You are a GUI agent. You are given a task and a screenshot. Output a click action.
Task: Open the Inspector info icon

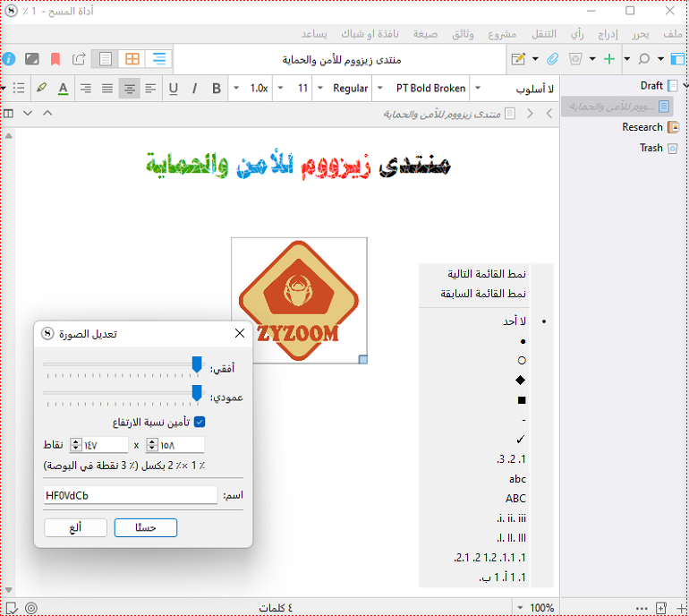8,59
